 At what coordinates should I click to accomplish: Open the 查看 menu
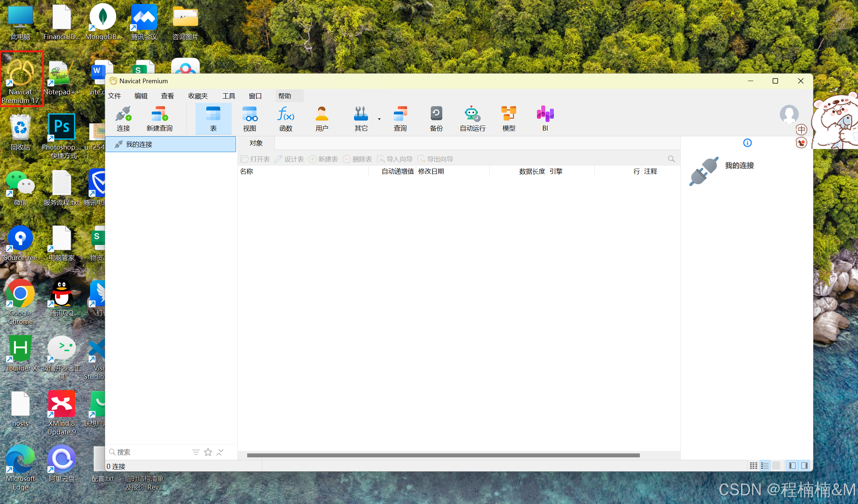coord(168,96)
